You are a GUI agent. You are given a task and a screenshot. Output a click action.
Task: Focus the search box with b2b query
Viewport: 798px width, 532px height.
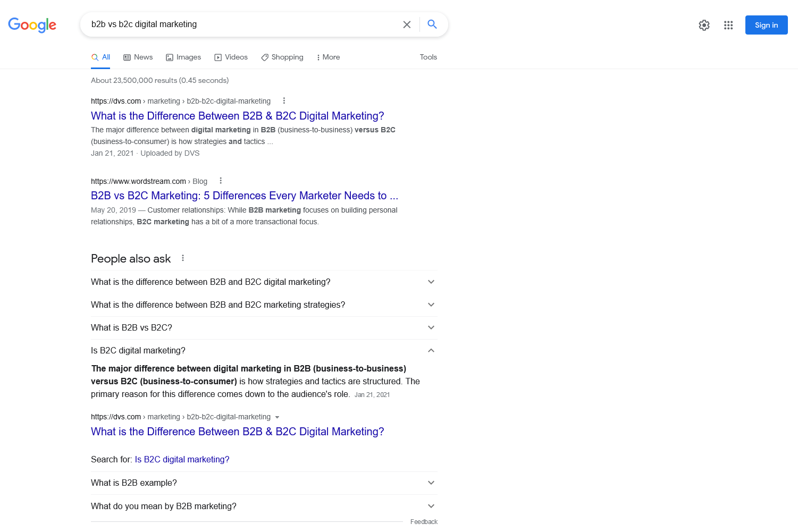click(242, 24)
